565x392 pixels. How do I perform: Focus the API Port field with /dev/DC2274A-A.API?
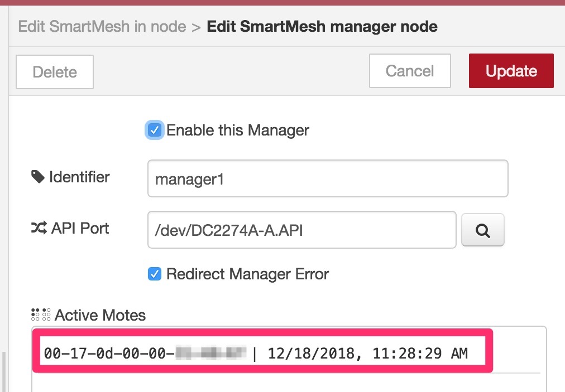(302, 230)
